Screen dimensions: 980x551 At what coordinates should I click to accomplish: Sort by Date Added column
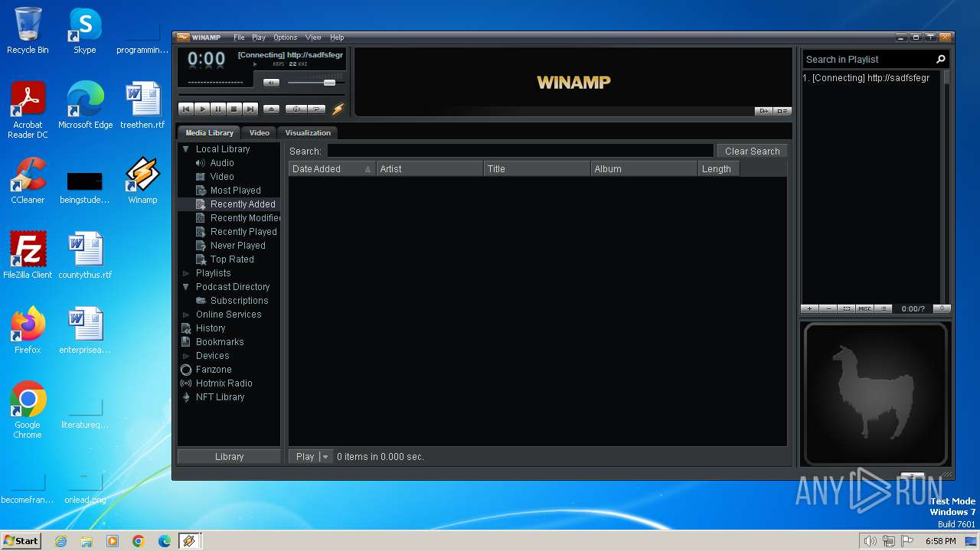[x=332, y=169]
